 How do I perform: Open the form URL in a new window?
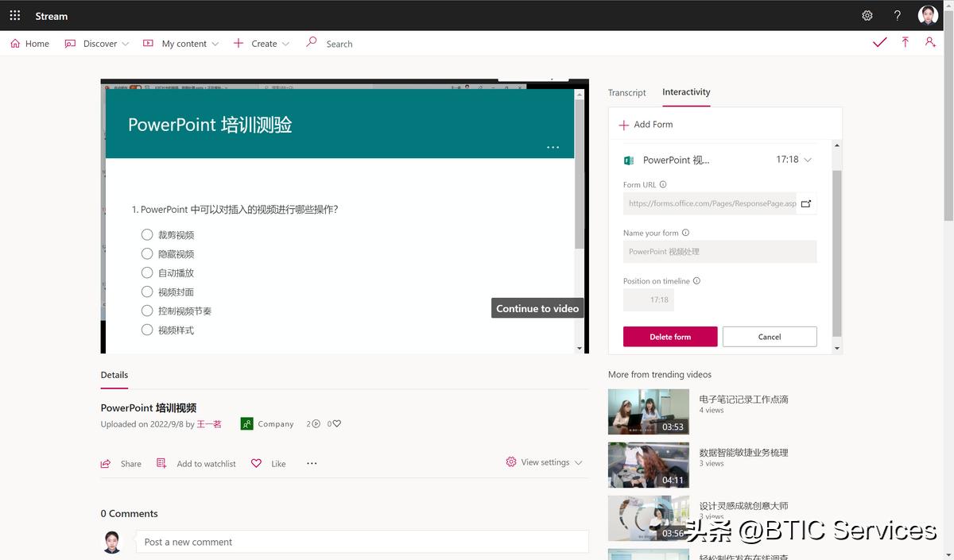click(x=806, y=203)
